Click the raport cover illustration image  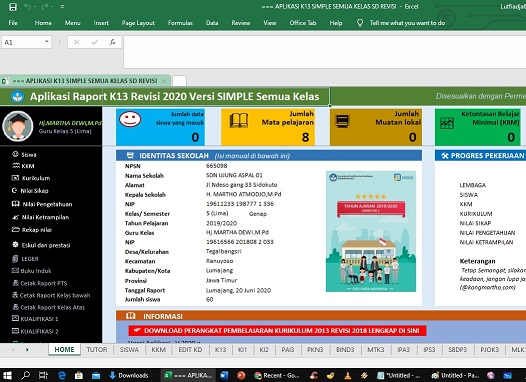point(371,231)
